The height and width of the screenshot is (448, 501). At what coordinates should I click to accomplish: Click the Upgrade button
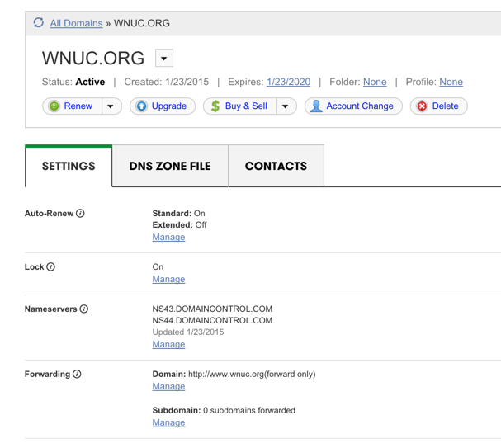click(x=163, y=106)
